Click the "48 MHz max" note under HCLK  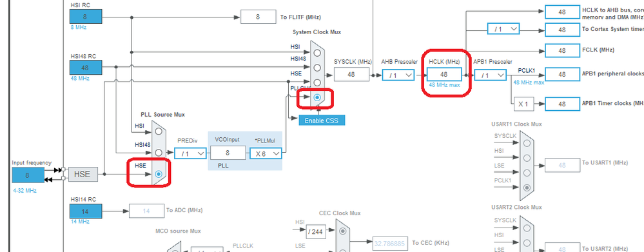(444, 85)
